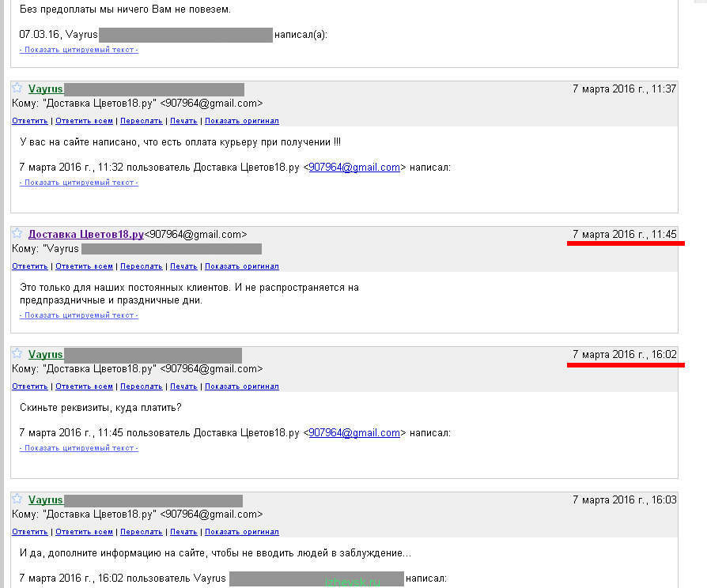The width and height of the screenshot is (707, 588).
Task: Star the Vayrus message sent at 16:02
Action: 17,353
